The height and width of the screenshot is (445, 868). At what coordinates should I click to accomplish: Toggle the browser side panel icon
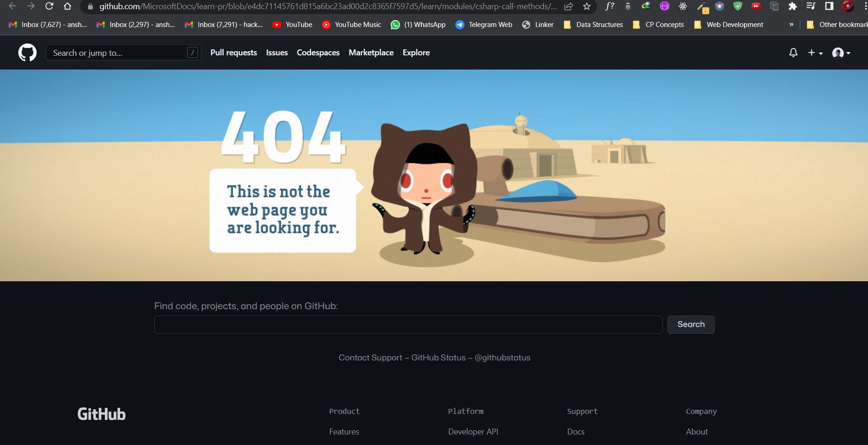click(x=829, y=6)
